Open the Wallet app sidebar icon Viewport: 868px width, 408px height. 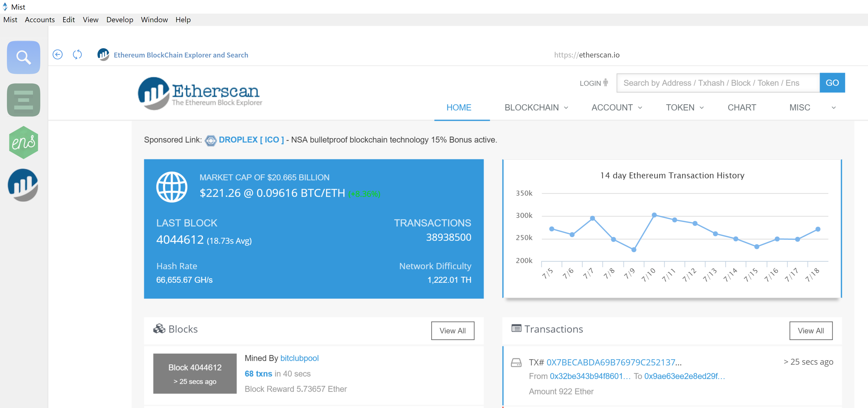coord(23,100)
